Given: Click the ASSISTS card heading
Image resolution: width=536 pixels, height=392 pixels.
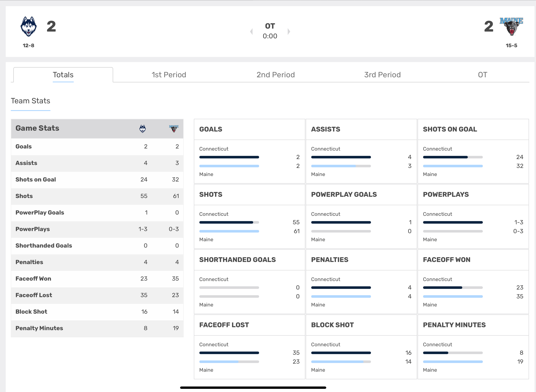Looking at the screenshot, I should [325, 129].
